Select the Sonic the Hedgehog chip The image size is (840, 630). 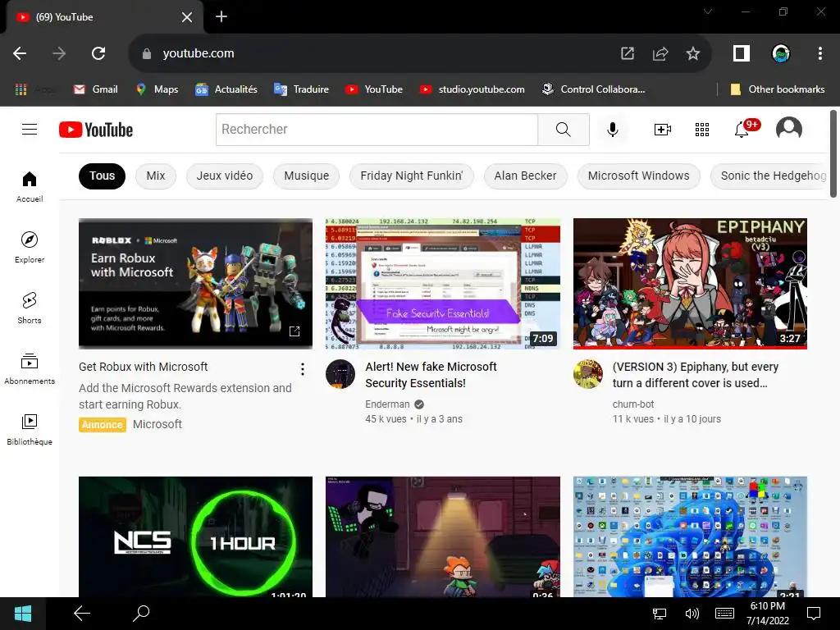tap(769, 176)
